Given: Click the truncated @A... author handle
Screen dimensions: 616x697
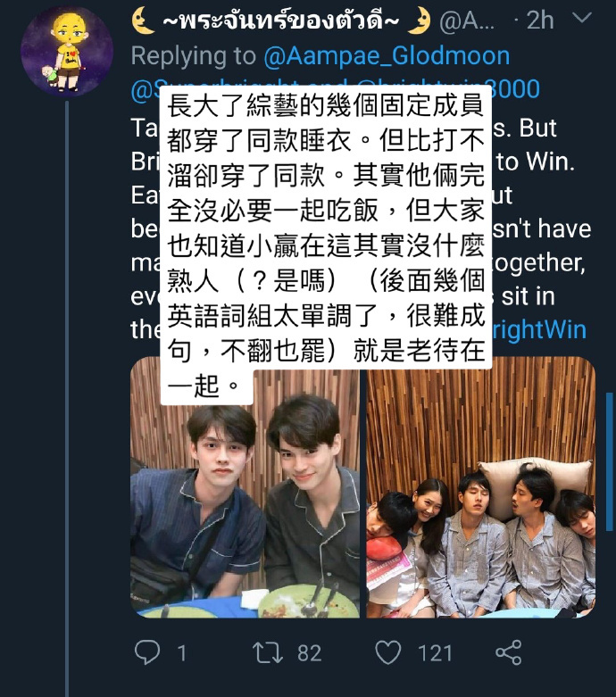Looking at the screenshot, I should coord(467,21).
